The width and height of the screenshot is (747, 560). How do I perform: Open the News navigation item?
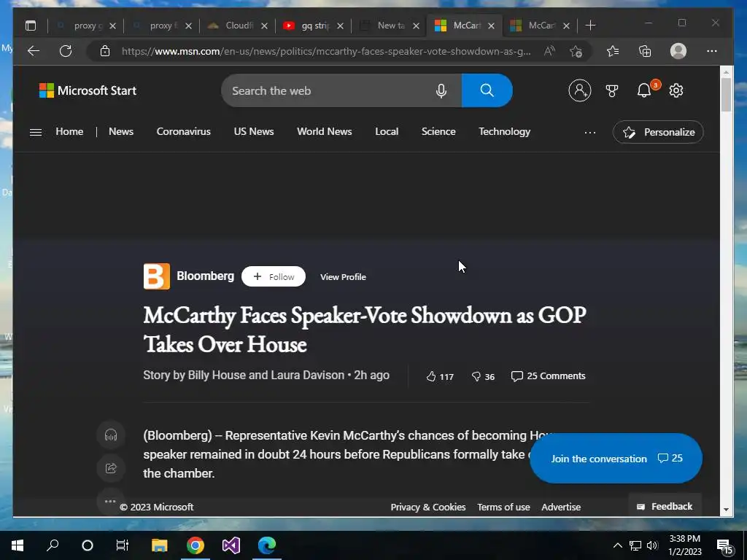coord(121,132)
